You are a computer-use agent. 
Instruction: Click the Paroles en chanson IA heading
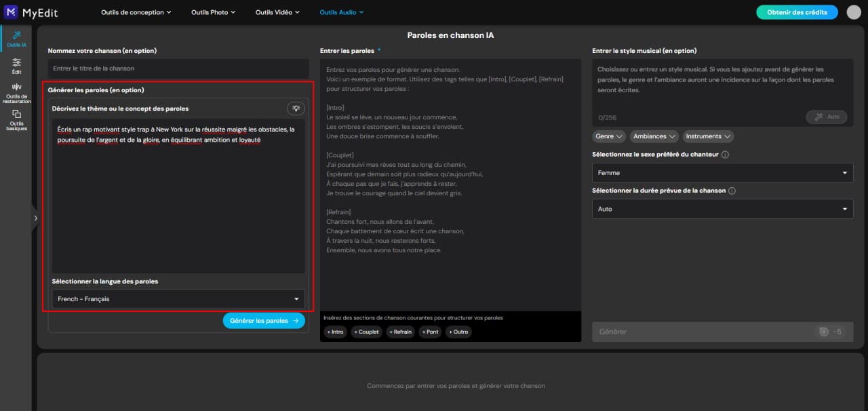[450, 35]
